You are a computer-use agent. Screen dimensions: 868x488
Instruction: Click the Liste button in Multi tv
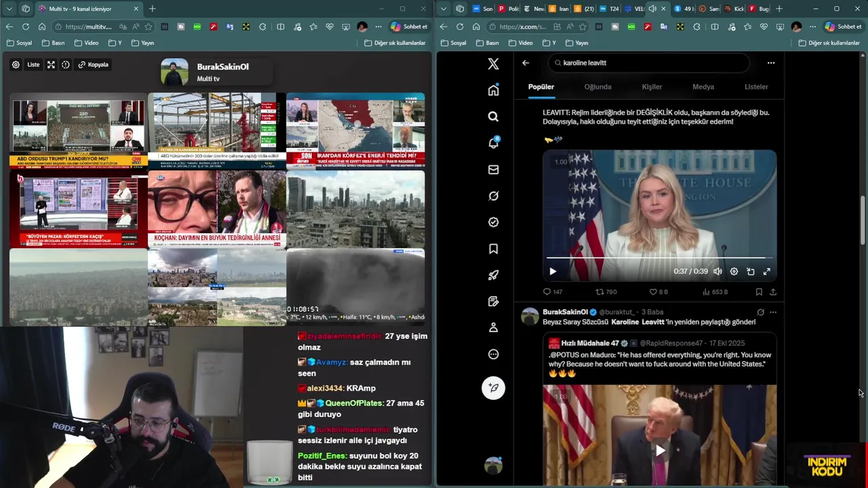(33, 64)
